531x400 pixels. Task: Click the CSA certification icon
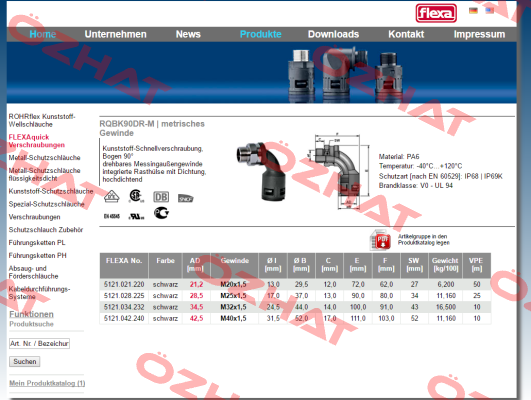[x=136, y=196]
